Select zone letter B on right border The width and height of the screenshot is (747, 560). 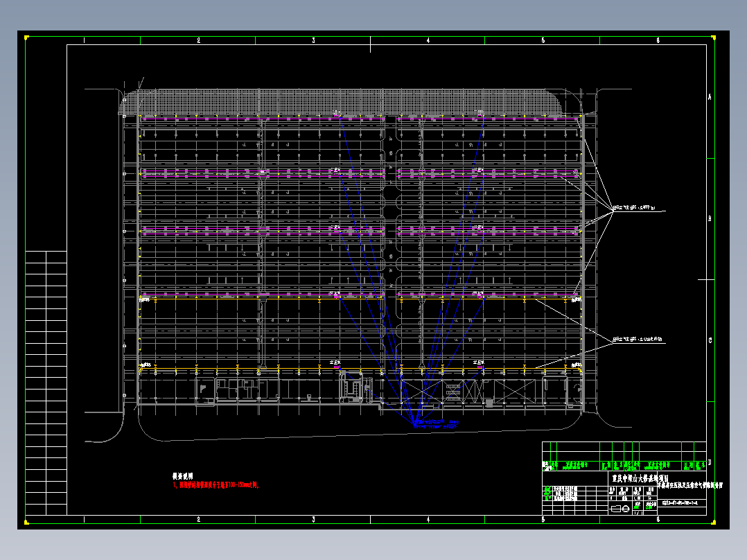point(710,218)
